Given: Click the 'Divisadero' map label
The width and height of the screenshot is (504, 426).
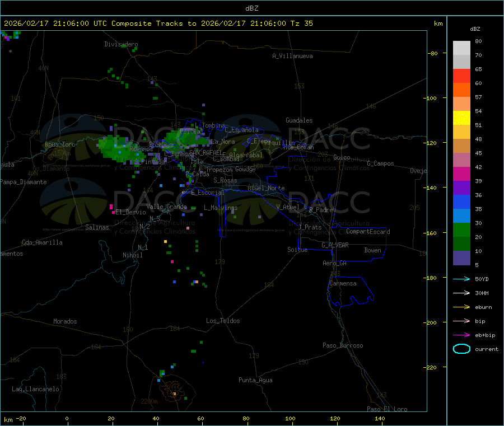Looking at the screenshot, I should point(121,44).
